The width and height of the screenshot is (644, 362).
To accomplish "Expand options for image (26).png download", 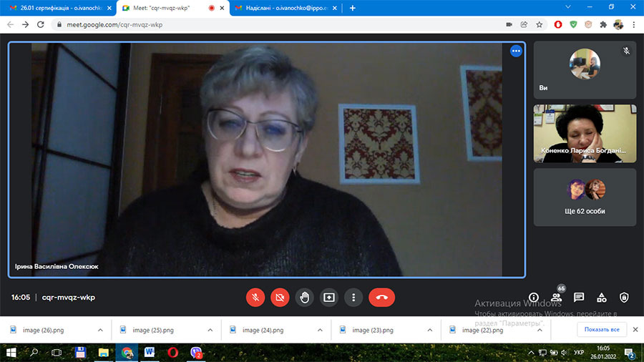I will (x=100, y=330).
